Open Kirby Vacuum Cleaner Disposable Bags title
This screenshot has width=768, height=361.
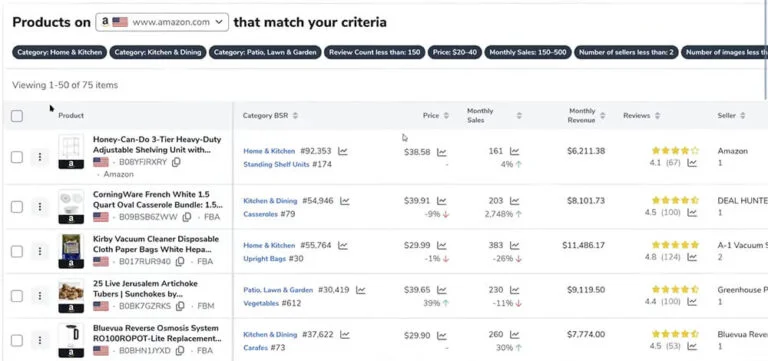click(x=156, y=244)
